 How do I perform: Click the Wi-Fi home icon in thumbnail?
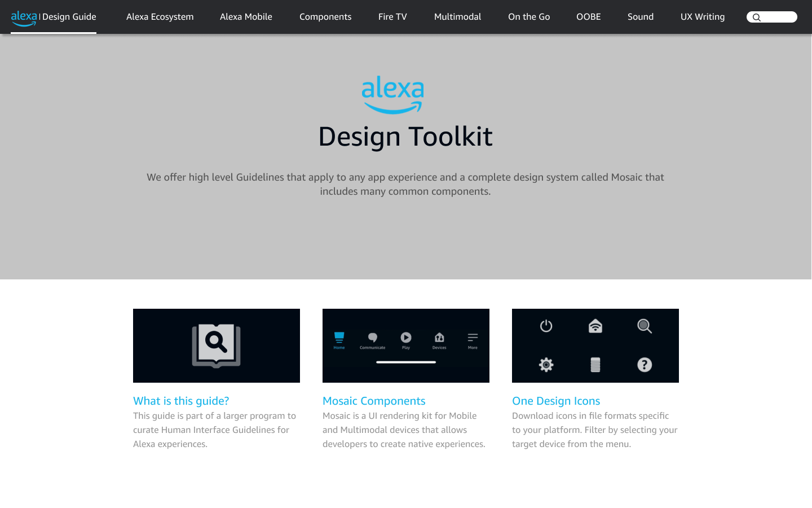(595, 326)
